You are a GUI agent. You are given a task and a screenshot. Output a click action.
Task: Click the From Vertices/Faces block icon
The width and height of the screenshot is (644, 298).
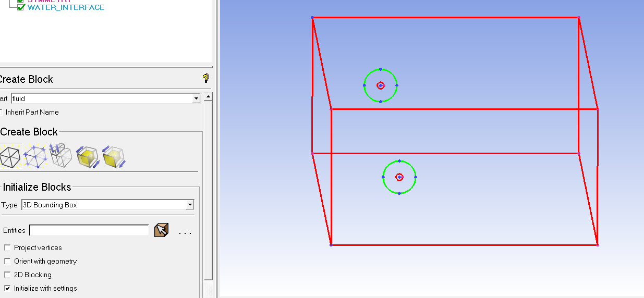35,156
